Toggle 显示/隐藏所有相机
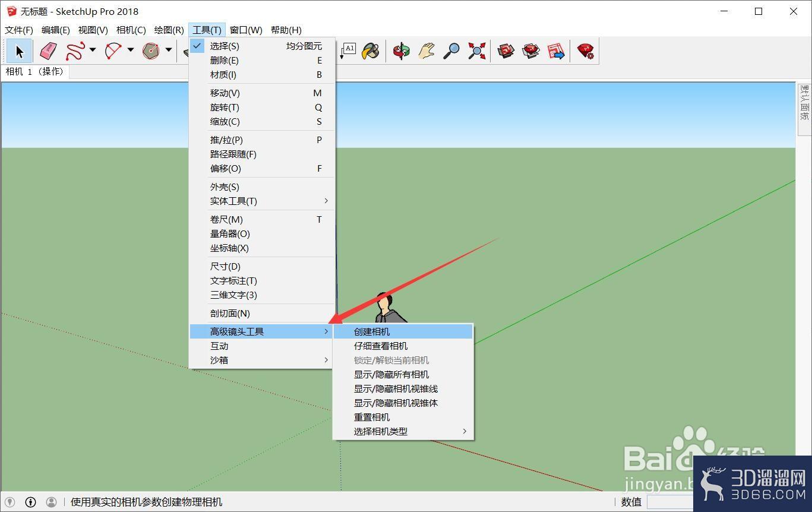This screenshot has width=812, height=512. (403, 374)
